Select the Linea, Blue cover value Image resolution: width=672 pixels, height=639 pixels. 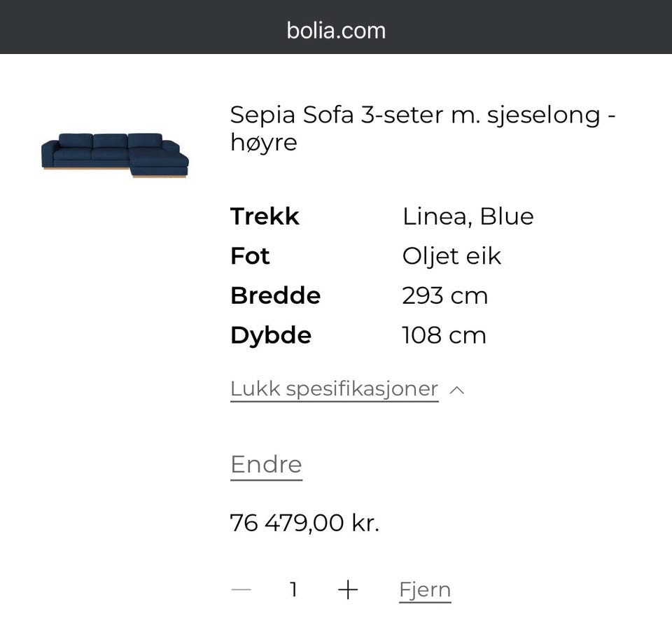coord(468,216)
